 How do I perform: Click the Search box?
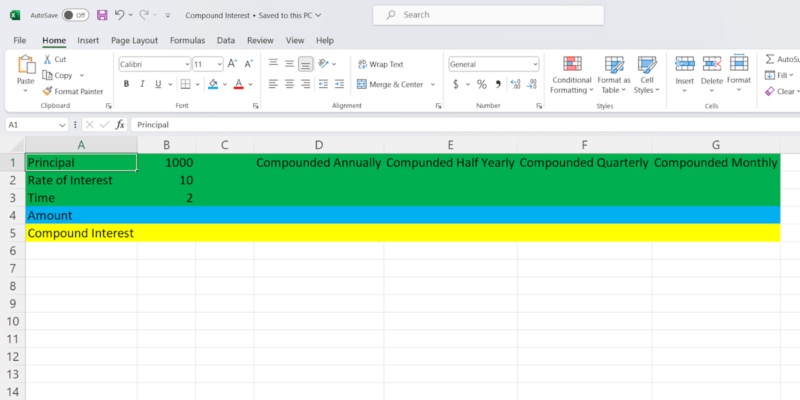(x=488, y=15)
